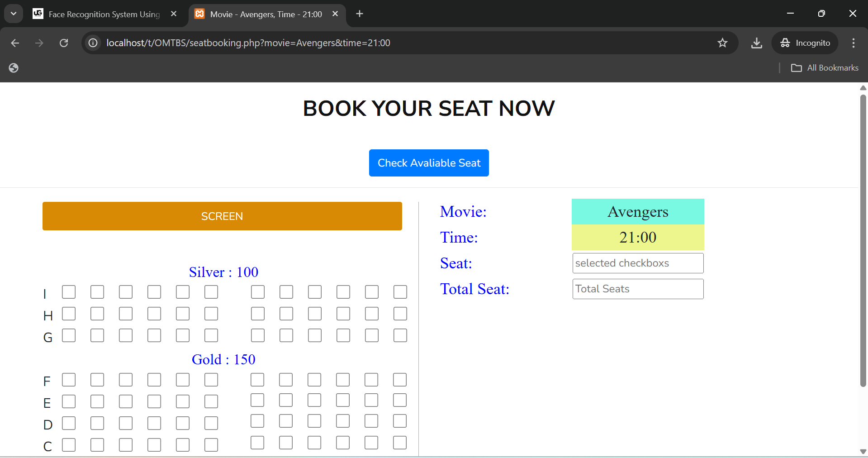Click the Avengers movie cell
This screenshot has width=868, height=458.
(x=638, y=212)
